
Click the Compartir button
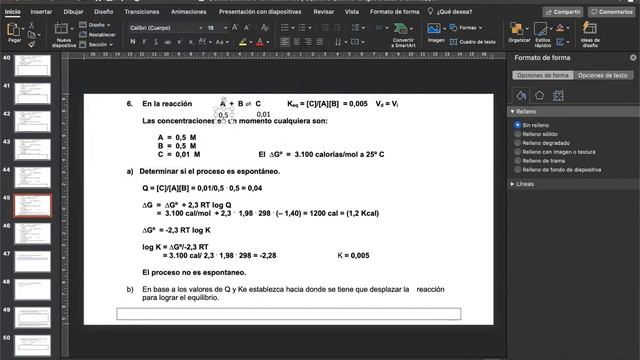563,12
